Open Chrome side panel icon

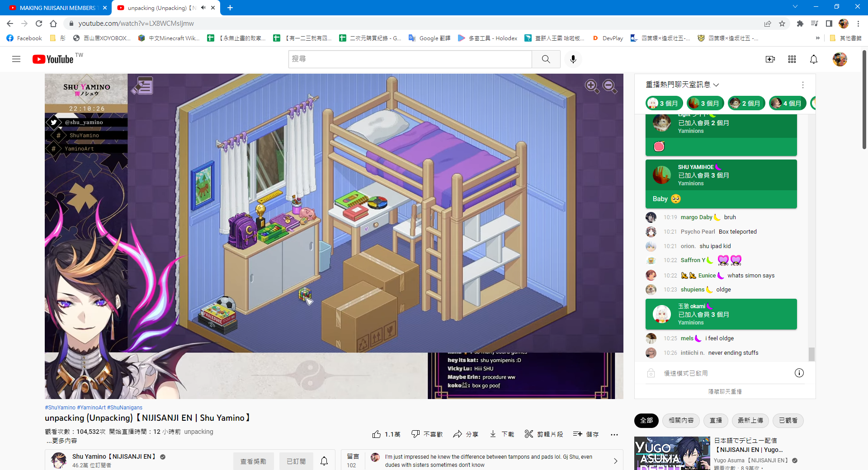point(829,23)
